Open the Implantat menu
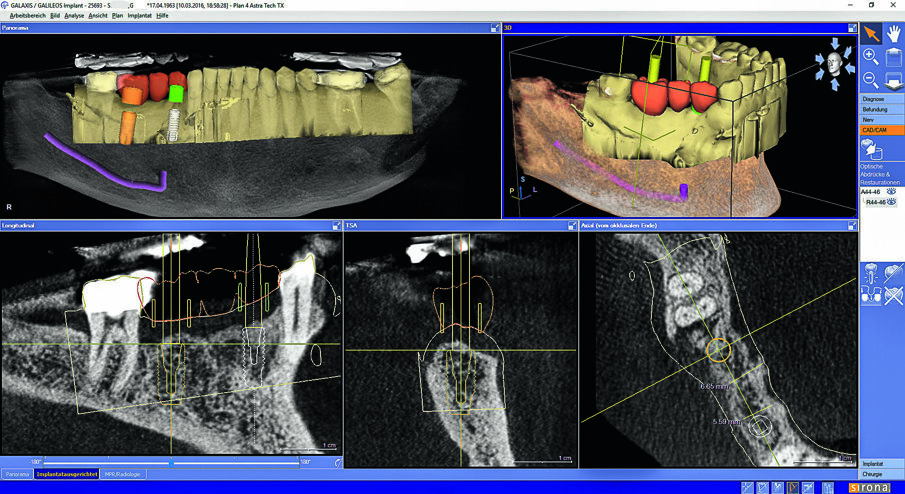This screenshot has width=905, height=494. 140,16
